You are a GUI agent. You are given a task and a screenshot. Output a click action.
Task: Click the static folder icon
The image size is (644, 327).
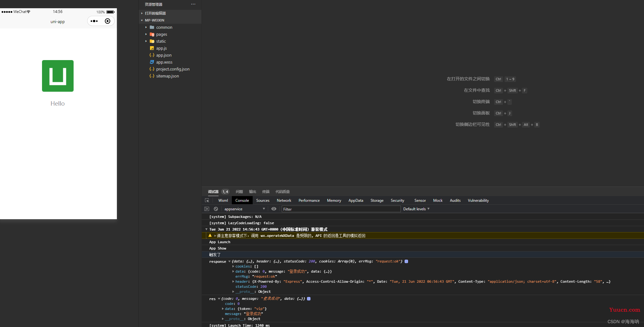coord(152,41)
